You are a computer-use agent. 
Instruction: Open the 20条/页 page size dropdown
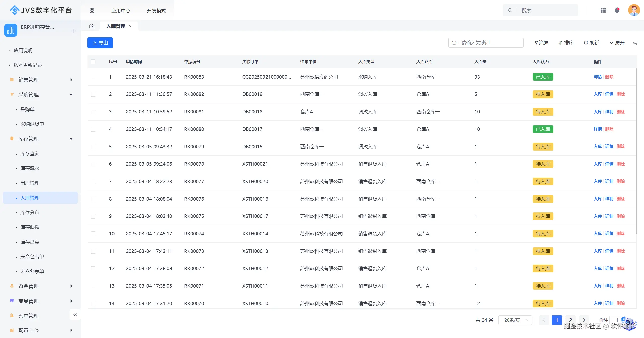coord(515,320)
